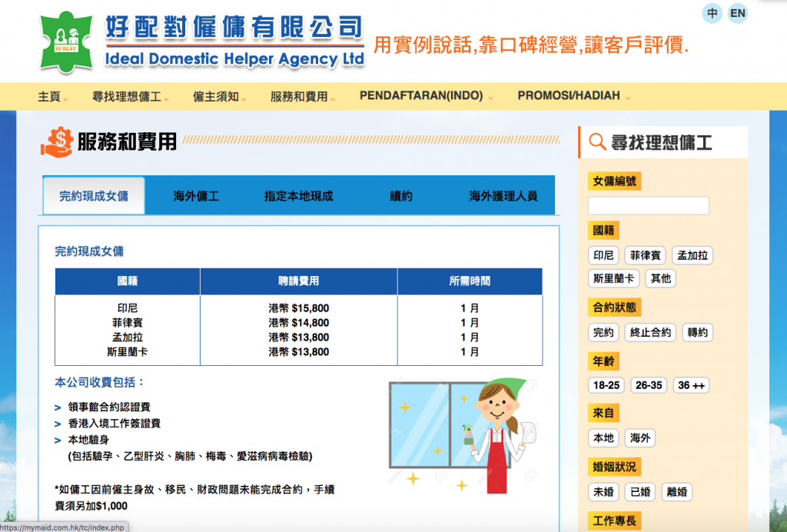Open the 海外護理人員 tab
This screenshot has width=787, height=532.
(x=503, y=196)
